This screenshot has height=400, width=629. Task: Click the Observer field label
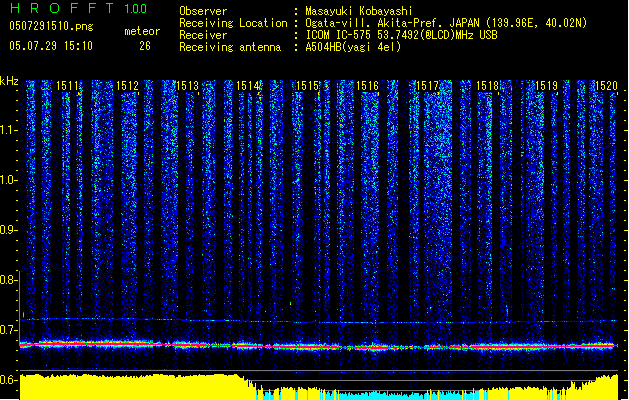click(x=203, y=11)
